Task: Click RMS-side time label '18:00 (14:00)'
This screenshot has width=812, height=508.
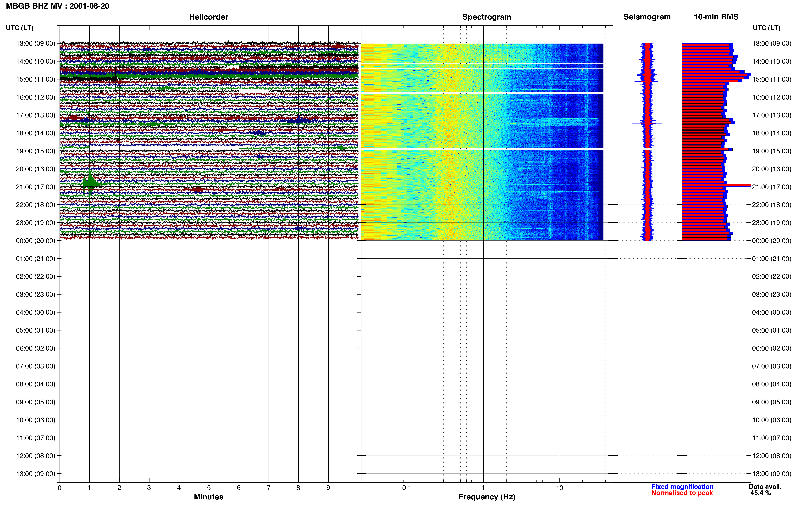Action: click(x=772, y=133)
